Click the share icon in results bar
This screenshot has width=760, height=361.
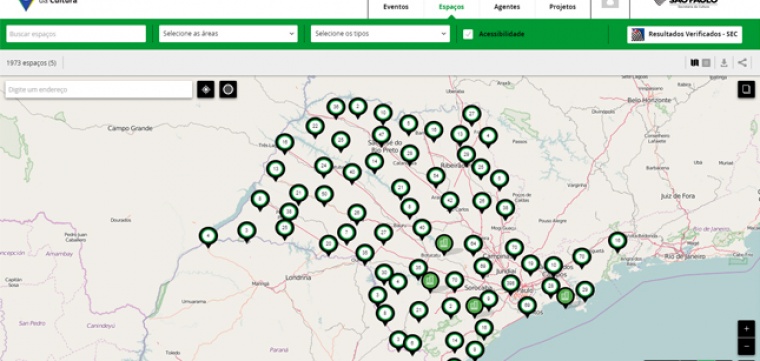(742, 63)
